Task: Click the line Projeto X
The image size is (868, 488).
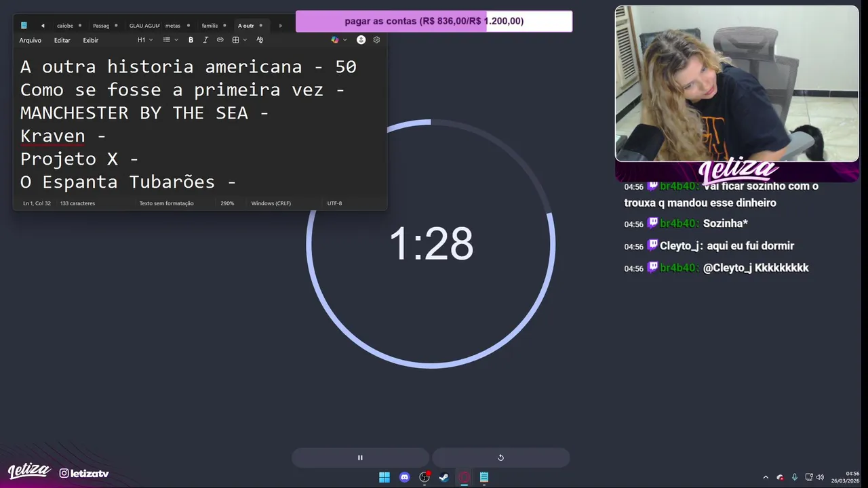Action: (x=79, y=159)
